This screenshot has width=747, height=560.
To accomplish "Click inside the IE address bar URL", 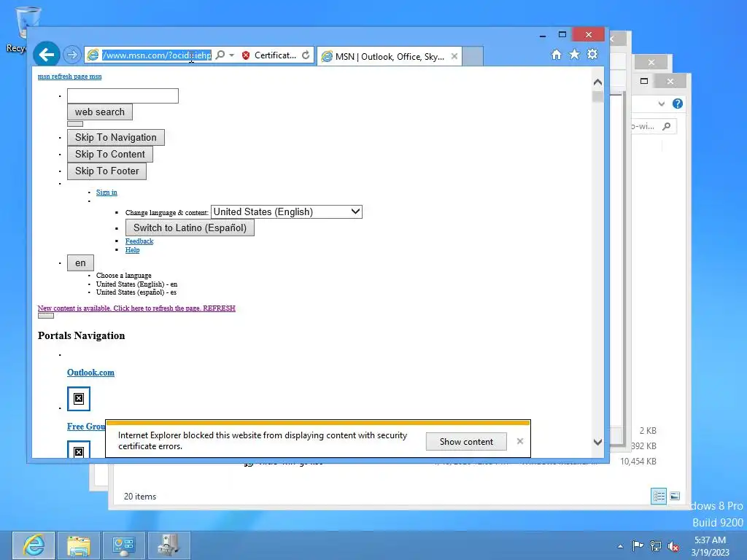I will click(x=157, y=55).
